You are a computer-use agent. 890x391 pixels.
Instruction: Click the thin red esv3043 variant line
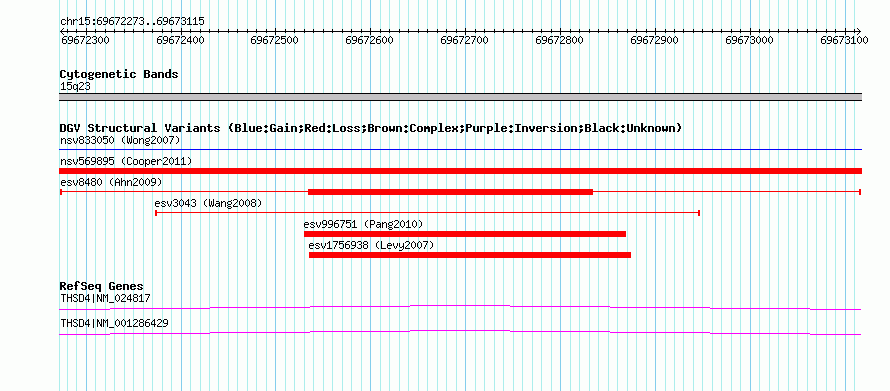pos(427,213)
